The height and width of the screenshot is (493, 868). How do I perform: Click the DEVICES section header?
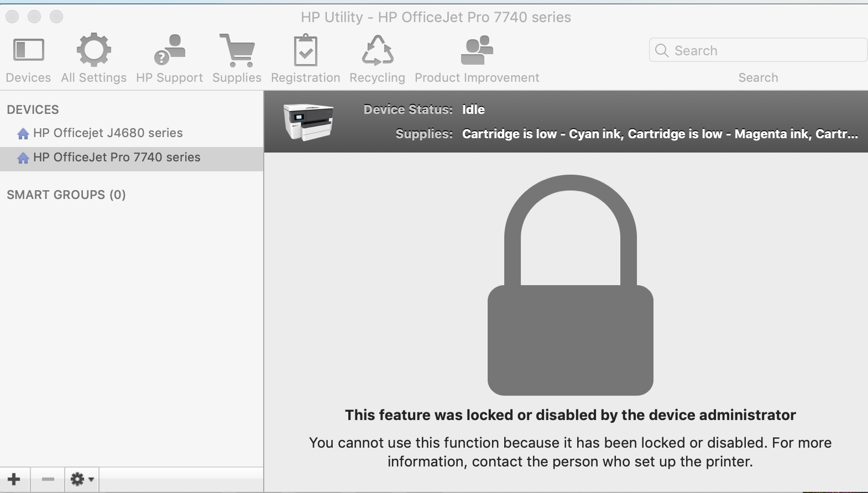[33, 109]
